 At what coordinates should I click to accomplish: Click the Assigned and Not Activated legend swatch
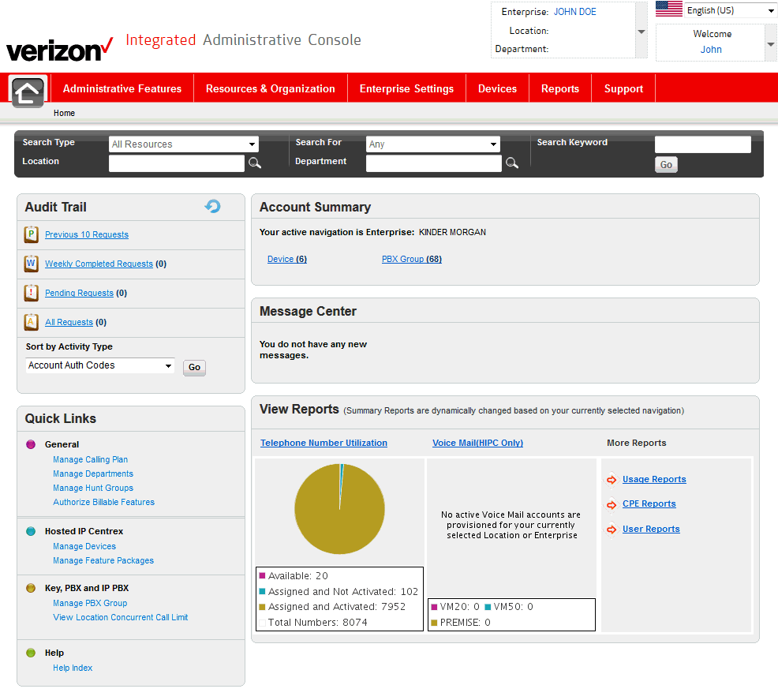(263, 591)
